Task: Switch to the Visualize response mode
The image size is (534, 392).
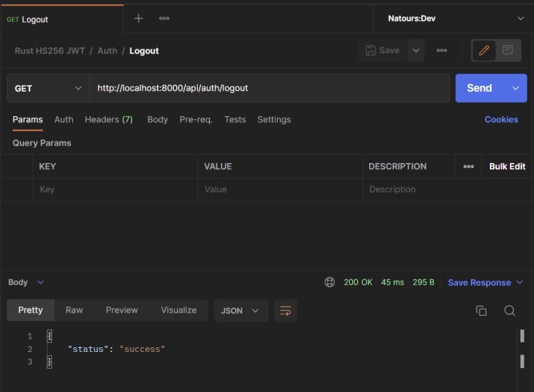Action: (178, 310)
